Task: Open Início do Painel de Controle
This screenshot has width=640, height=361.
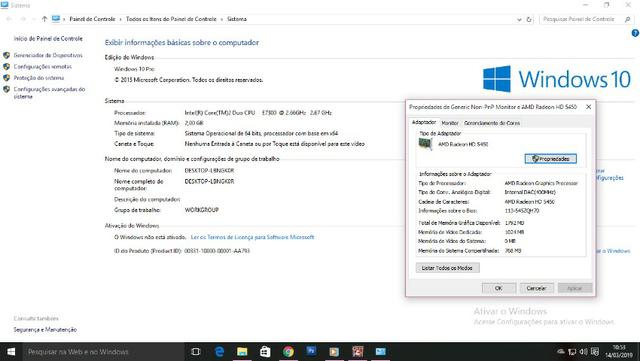Action: (48, 38)
